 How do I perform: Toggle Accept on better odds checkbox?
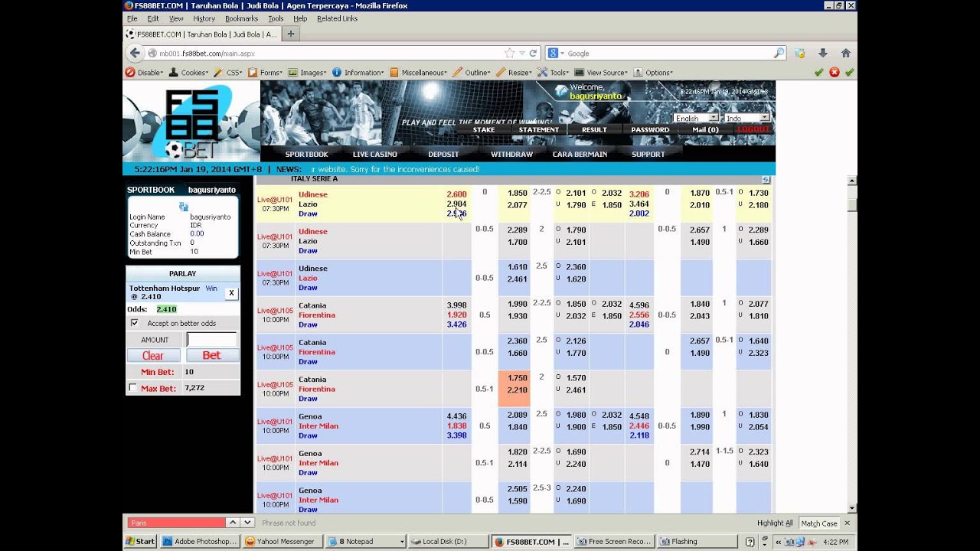click(135, 324)
